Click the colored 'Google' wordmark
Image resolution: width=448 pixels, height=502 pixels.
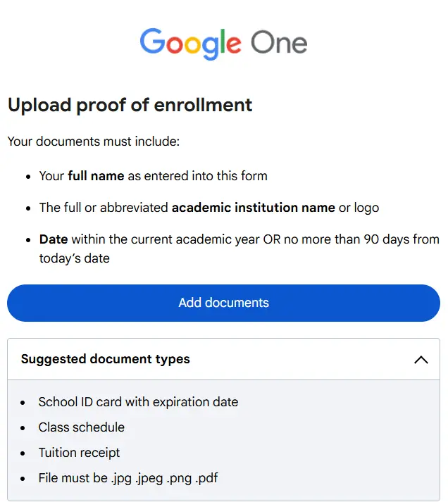[190, 44]
